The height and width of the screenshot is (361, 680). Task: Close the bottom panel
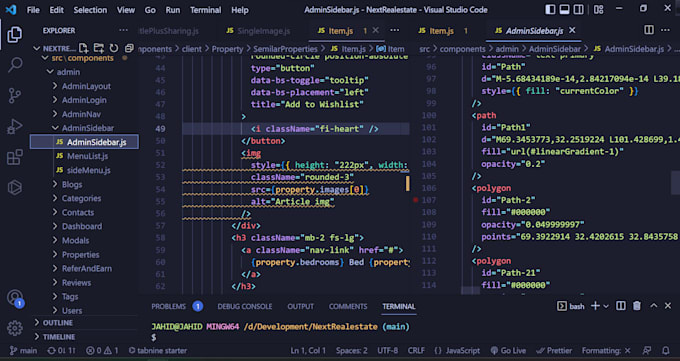(x=668, y=306)
